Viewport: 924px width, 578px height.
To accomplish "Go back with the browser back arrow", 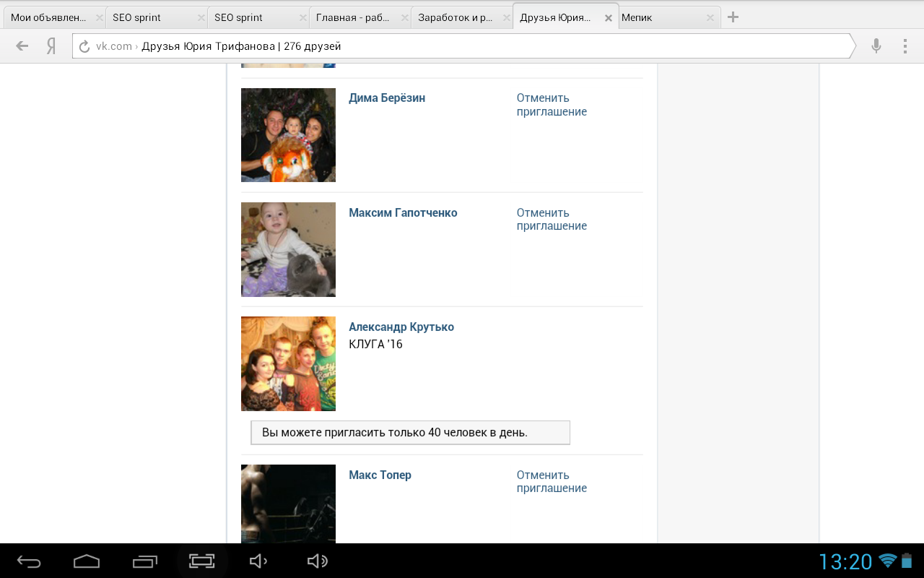I will point(22,46).
